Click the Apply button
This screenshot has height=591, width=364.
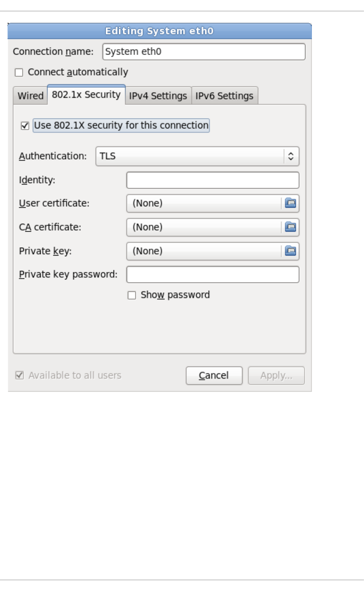tap(276, 375)
